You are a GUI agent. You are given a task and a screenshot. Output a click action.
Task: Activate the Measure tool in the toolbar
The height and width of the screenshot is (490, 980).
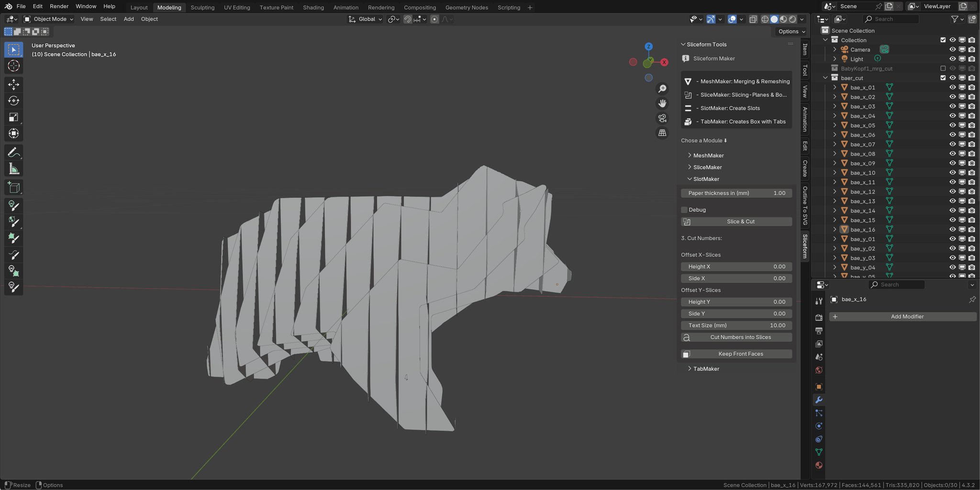(x=13, y=168)
